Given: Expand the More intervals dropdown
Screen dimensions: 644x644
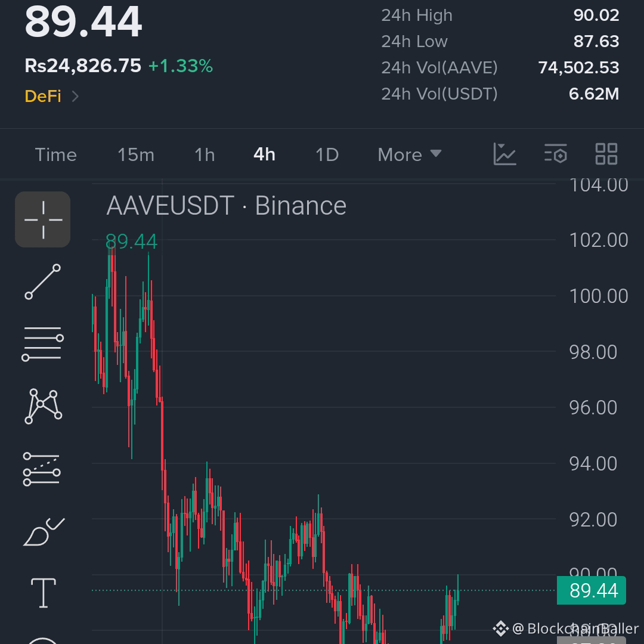Looking at the screenshot, I should click(410, 155).
